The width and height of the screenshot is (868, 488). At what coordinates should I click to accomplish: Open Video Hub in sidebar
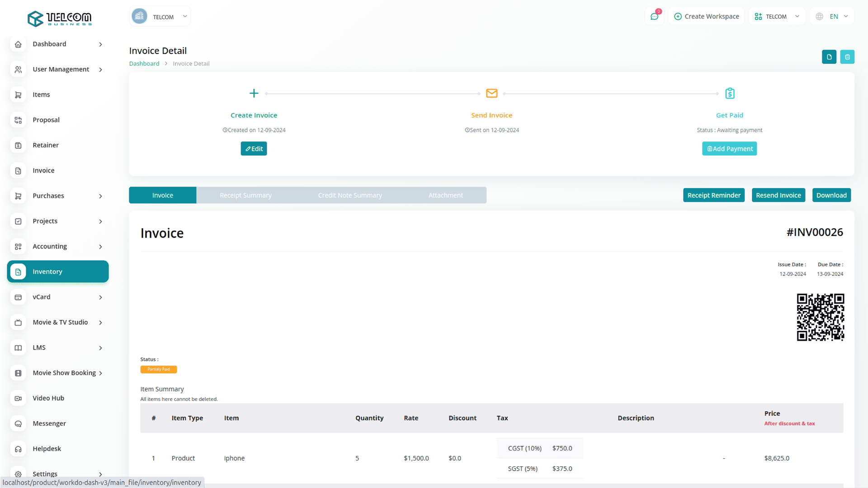48,398
